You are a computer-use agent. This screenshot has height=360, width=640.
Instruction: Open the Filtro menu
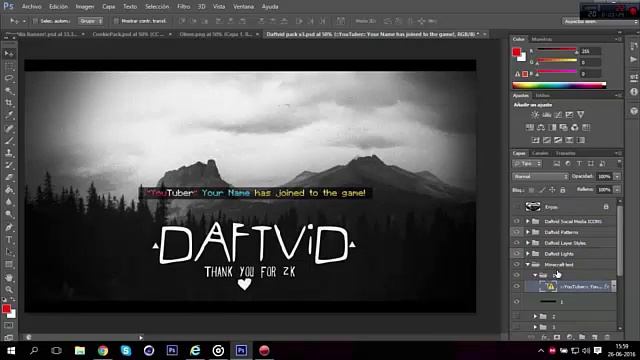183,7
